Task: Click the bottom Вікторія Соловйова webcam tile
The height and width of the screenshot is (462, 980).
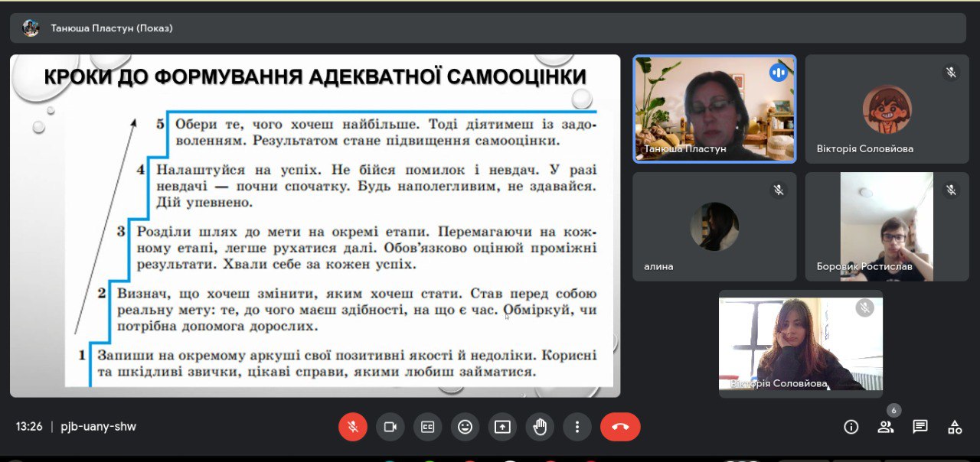Action: pos(800,343)
